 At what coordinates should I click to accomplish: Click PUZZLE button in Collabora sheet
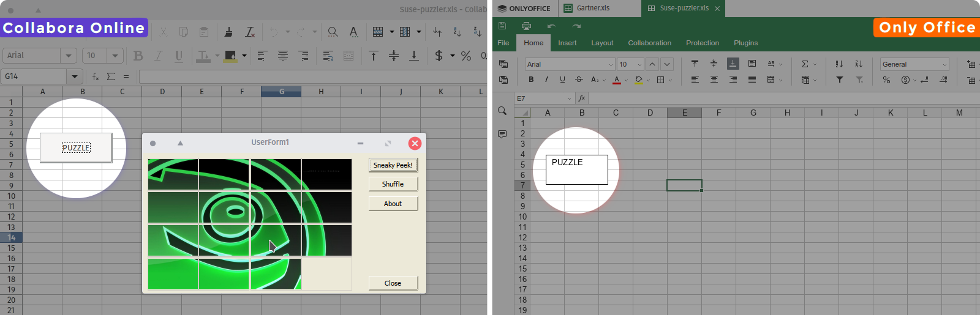[x=76, y=147]
